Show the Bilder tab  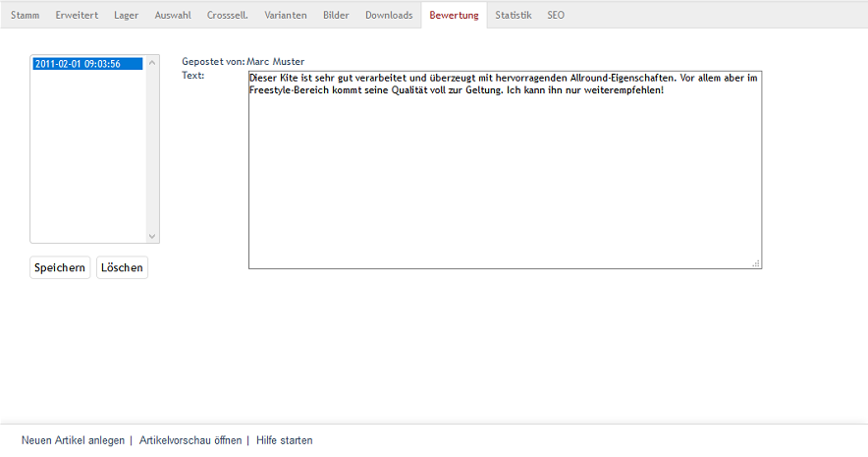336,15
